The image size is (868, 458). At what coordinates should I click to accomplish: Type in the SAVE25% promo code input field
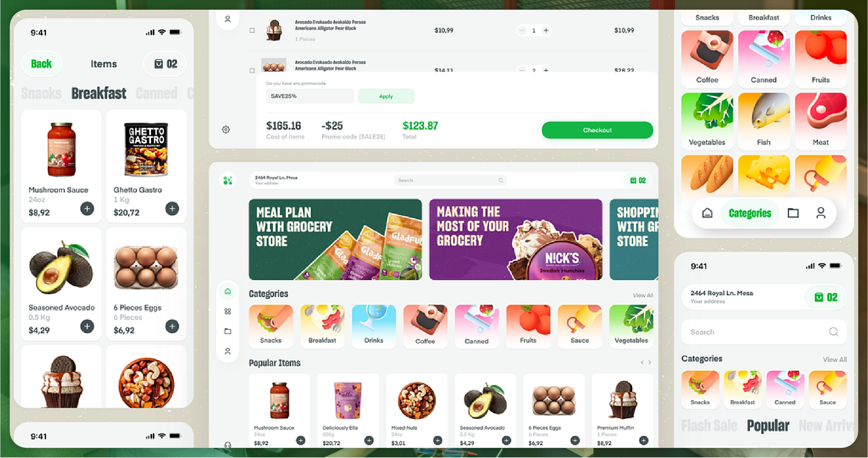click(x=310, y=97)
